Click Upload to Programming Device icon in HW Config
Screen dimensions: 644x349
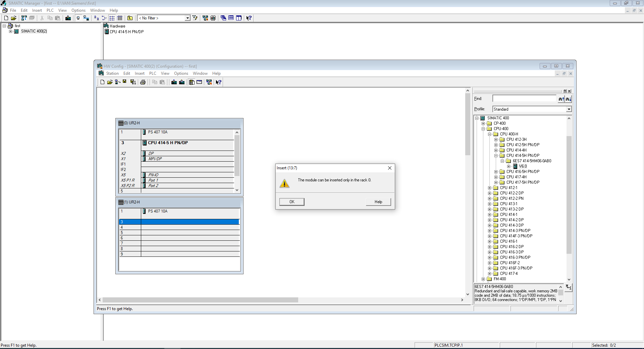click(182, 82)
